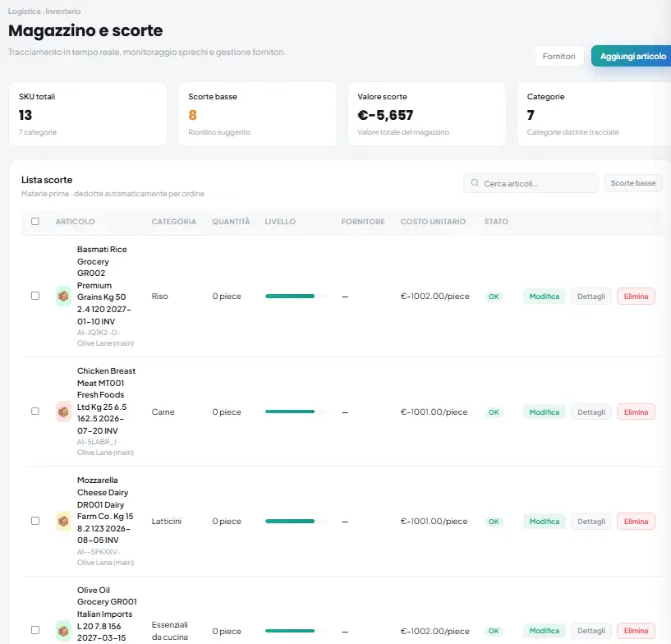The width and height of the screenshot is (671, 644).
Task: Click Modifica for Mozzarella Cheese
Action: tap(545, 521)
